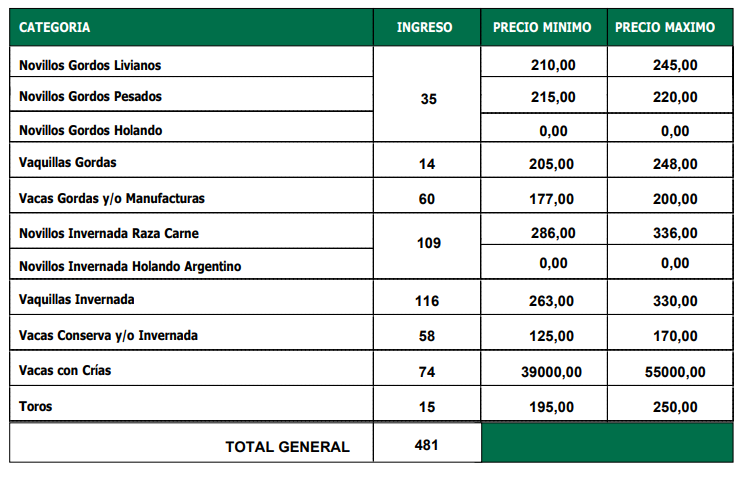Click Vacas Gordas y/o Manufacturas label
Image resolution: width=753 pixels, height=480 pixels.
pos(112,198)
